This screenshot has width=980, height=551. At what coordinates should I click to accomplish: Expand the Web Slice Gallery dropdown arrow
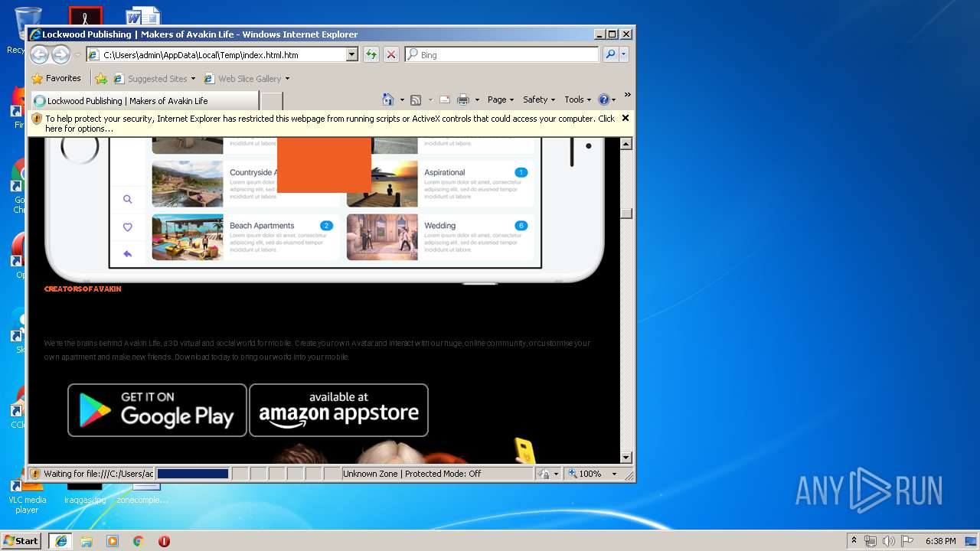coord(287,79)
